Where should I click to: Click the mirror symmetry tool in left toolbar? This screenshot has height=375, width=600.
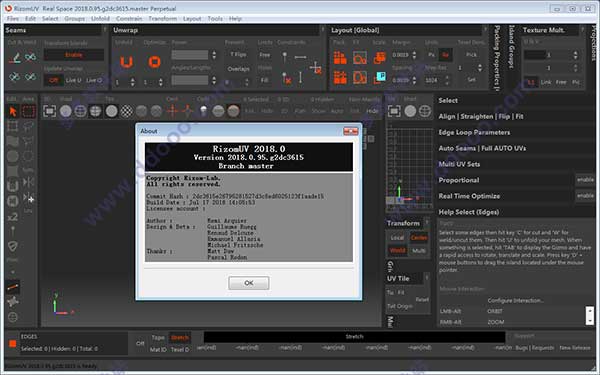(x=28, y=182)
